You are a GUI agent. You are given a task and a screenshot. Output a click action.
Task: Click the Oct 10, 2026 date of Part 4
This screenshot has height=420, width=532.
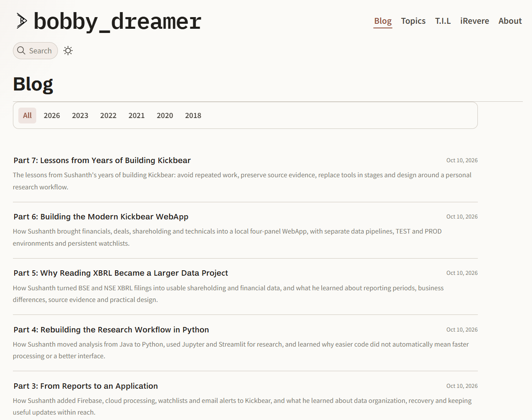pyautogui.click(x=462, y=330)
